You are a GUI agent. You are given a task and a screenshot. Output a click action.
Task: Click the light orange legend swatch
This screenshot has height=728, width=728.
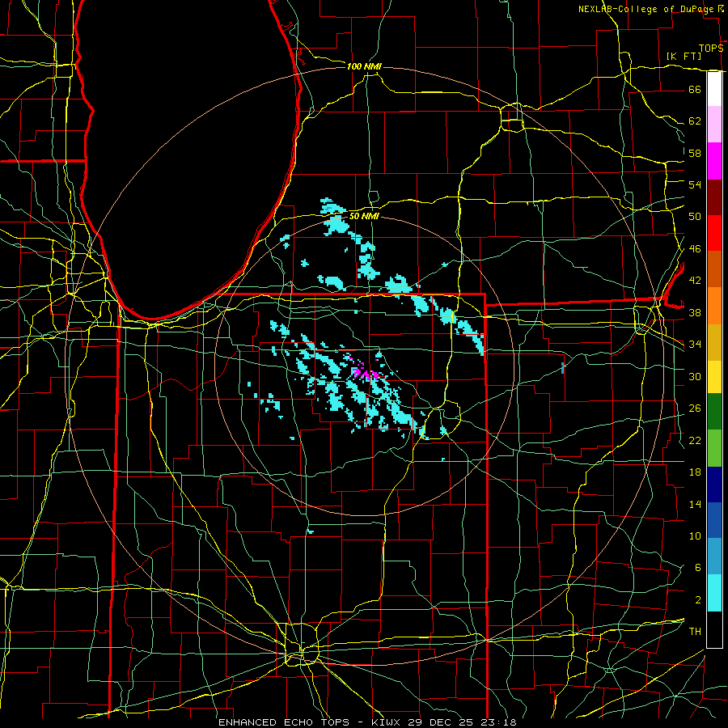(714, 306)
